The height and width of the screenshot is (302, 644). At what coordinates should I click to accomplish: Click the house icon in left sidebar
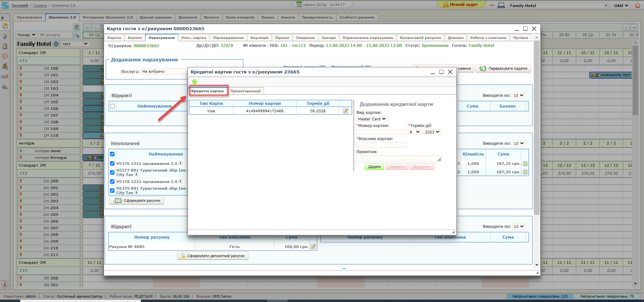(5, 26)
